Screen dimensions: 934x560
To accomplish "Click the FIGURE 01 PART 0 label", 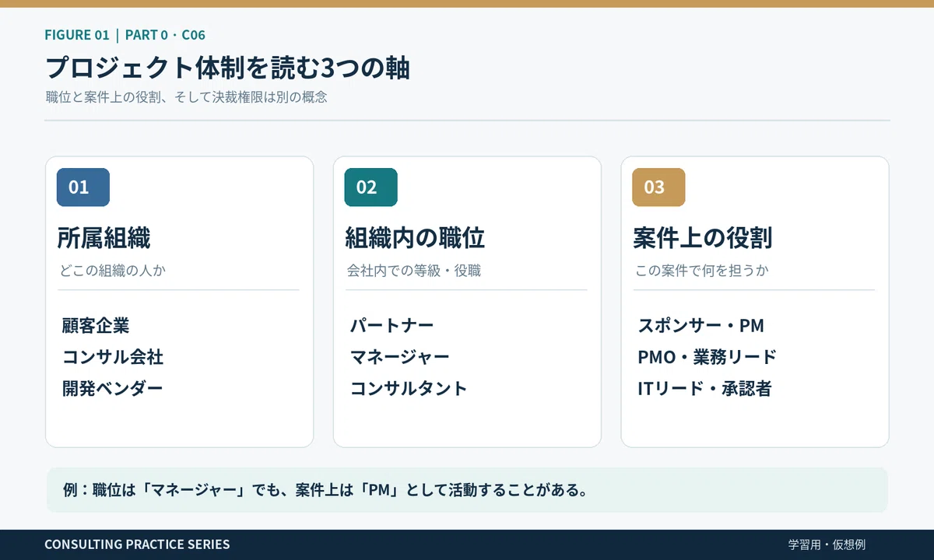I will coord(125,35).
